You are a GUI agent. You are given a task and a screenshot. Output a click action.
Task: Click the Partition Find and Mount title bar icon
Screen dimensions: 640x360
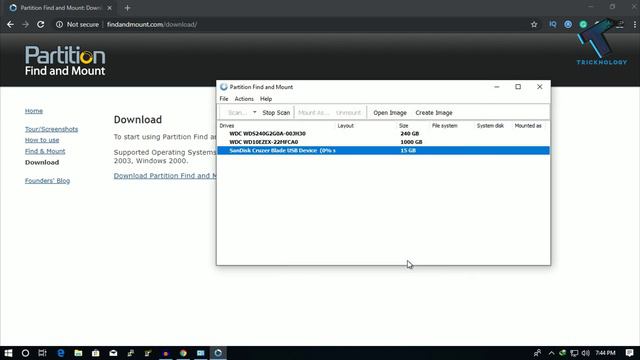(x=224, y=87)
